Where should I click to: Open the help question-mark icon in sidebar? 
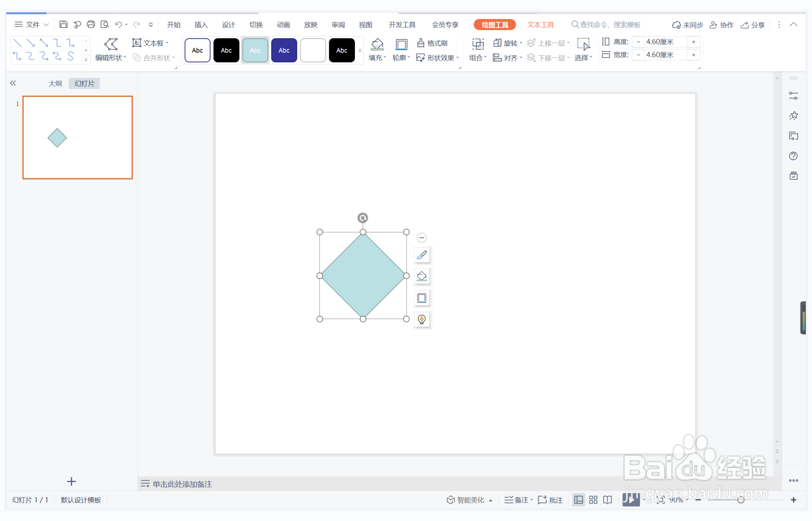793,156
